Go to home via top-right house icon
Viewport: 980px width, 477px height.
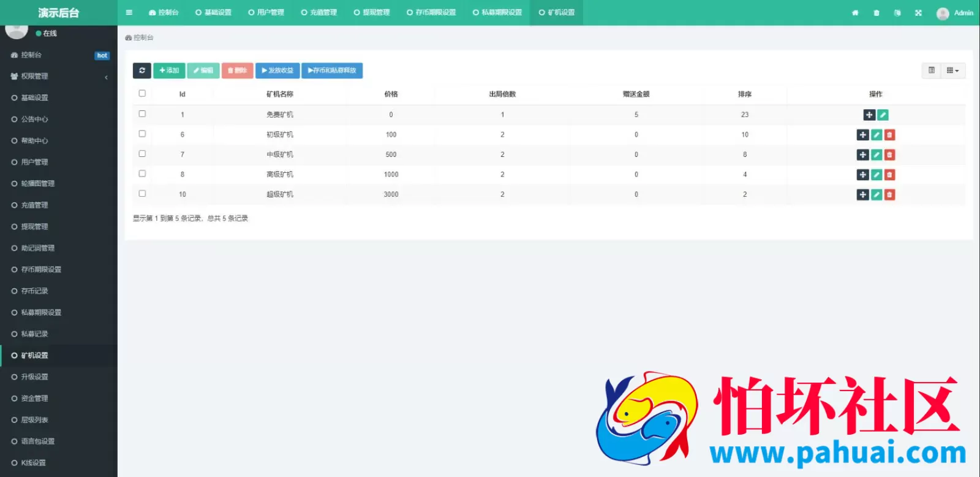point(855,13)
